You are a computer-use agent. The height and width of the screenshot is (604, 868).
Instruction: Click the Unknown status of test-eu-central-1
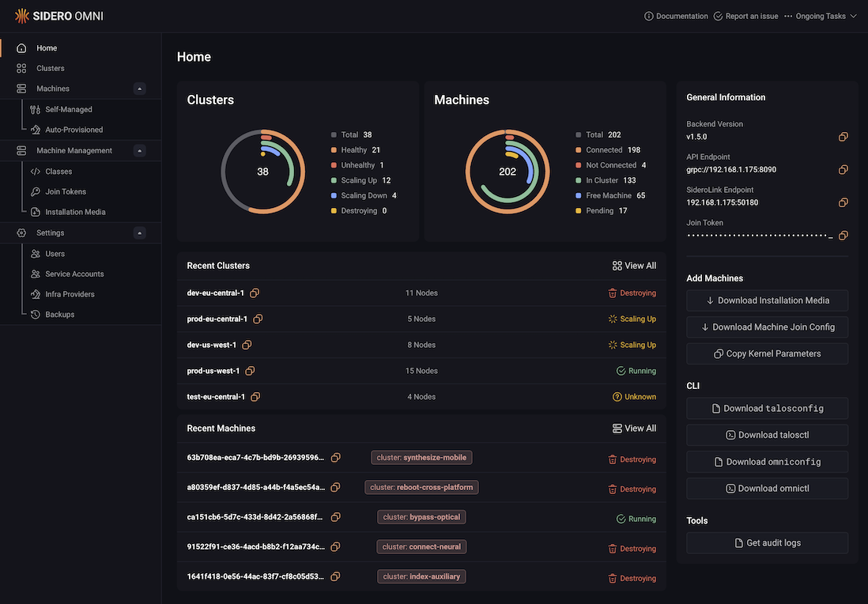tap(634, 397)
